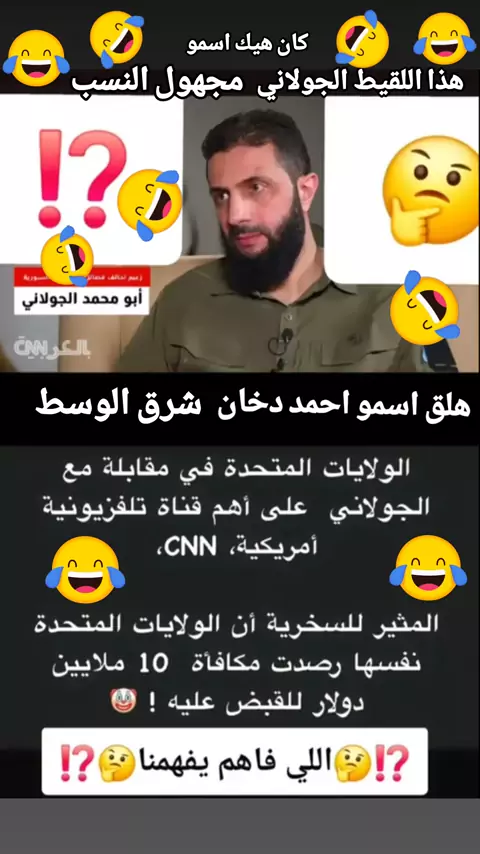Viewport: 480px width, 854px height.
Task: Click the headline 'هذا اللقيط الجولاني مجهول النسب'
Action: (267, 81)
